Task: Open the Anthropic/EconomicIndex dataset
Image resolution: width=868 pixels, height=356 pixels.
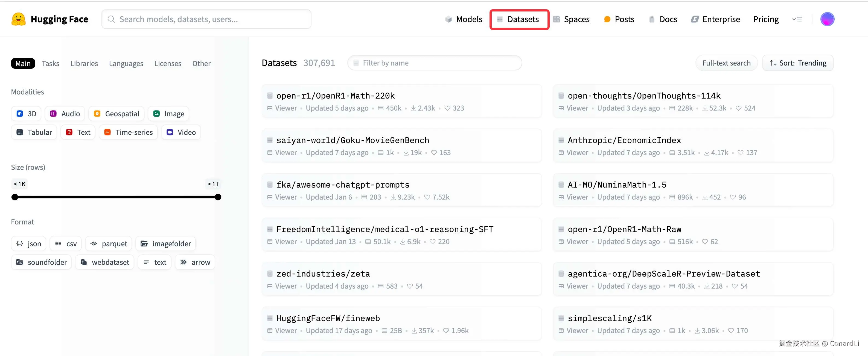Action: (x=624, y=140)
